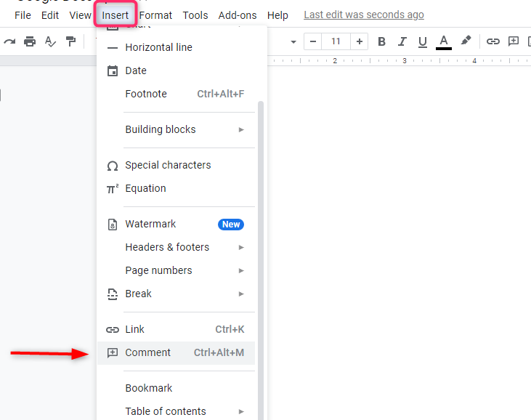Open the Help menu
This screenshot has width=531, height=420.
(x=277, y=15)
